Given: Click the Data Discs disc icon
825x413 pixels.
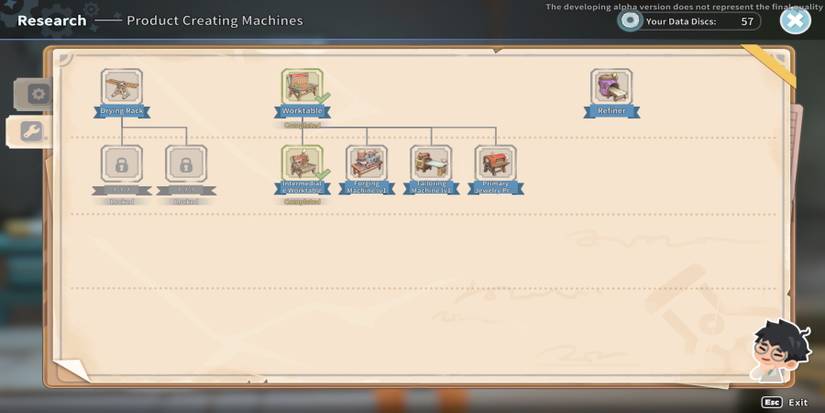Looking at the screenshot, I should tap(630, 21).
